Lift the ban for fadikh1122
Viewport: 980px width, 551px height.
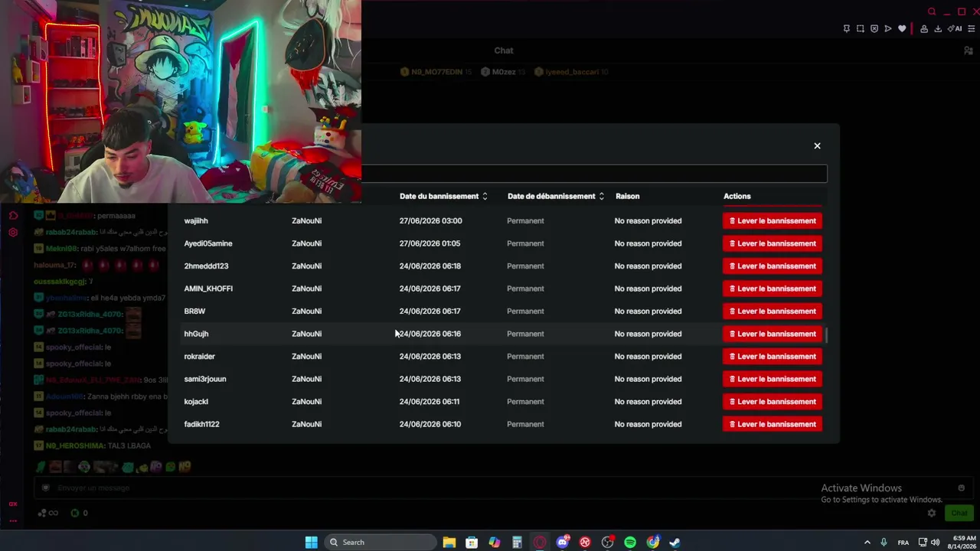[773, 424]
